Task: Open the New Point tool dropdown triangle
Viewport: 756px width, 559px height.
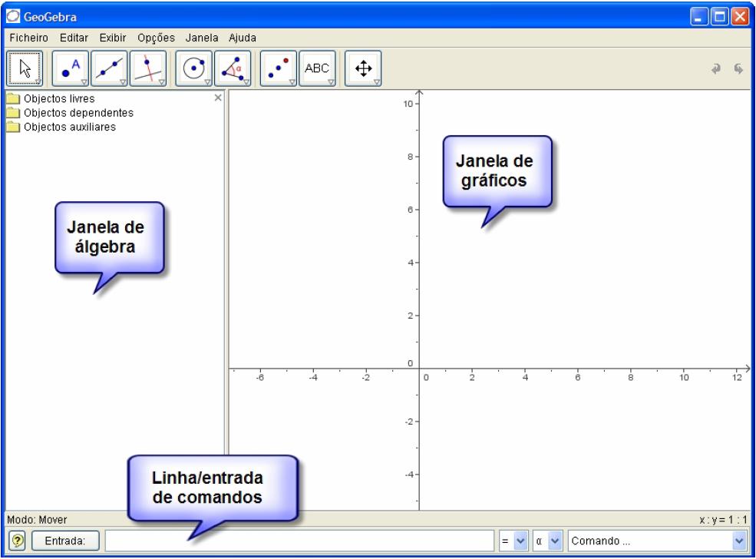Action: (84, 82)
